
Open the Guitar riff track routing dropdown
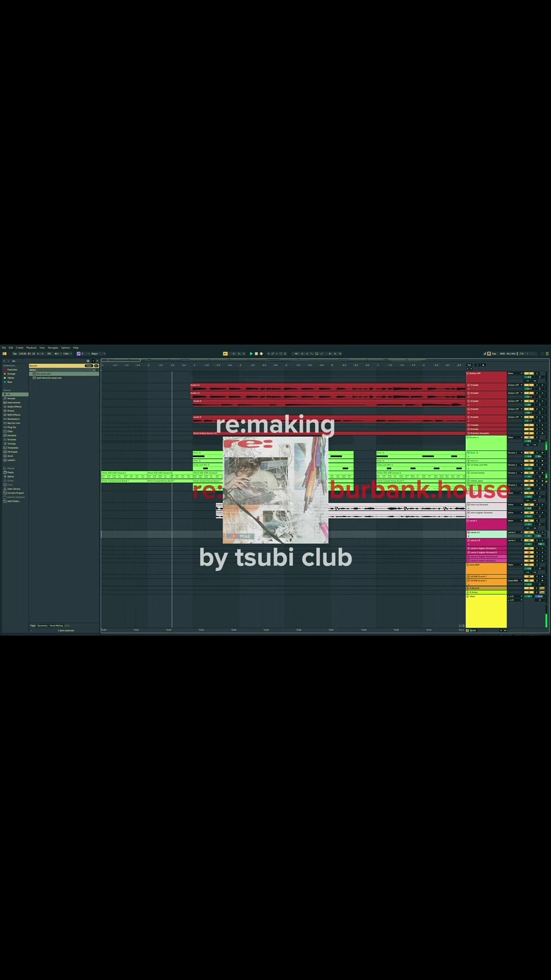click(515, 373)
